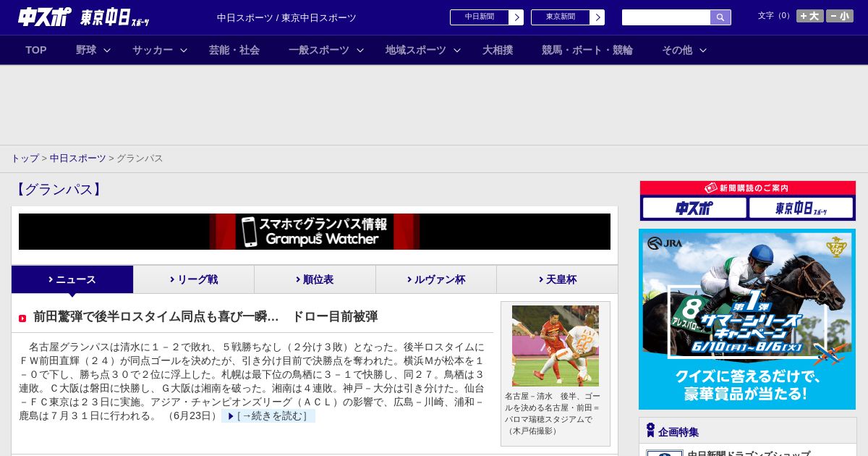Expand the 地域スポーツ dropdown chevron
Screen dimensions: 868x456
click(457, 50)
